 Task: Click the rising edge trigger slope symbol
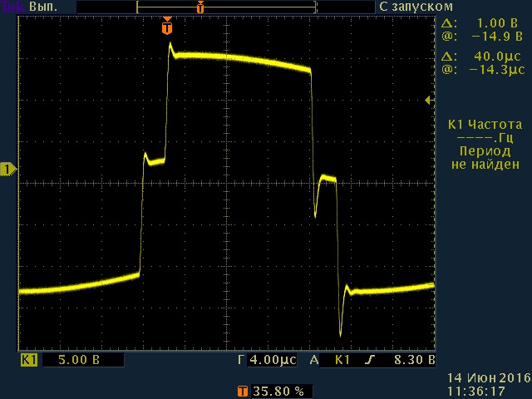pos(365,362)
